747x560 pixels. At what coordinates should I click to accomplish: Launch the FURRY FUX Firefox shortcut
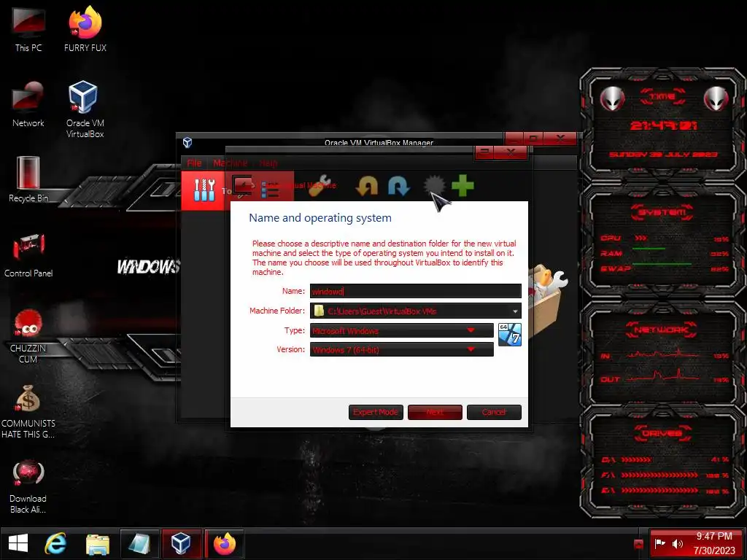85,29
